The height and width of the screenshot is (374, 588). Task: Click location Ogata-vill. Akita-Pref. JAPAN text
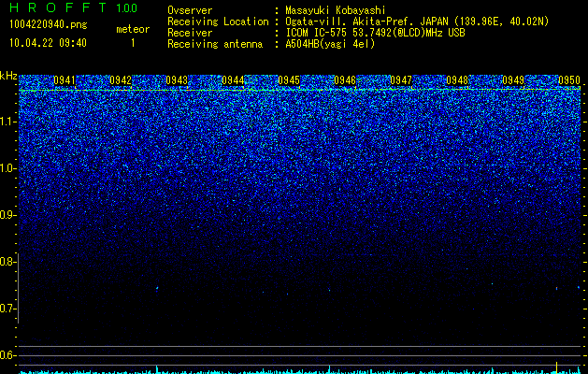coord(417,22)
